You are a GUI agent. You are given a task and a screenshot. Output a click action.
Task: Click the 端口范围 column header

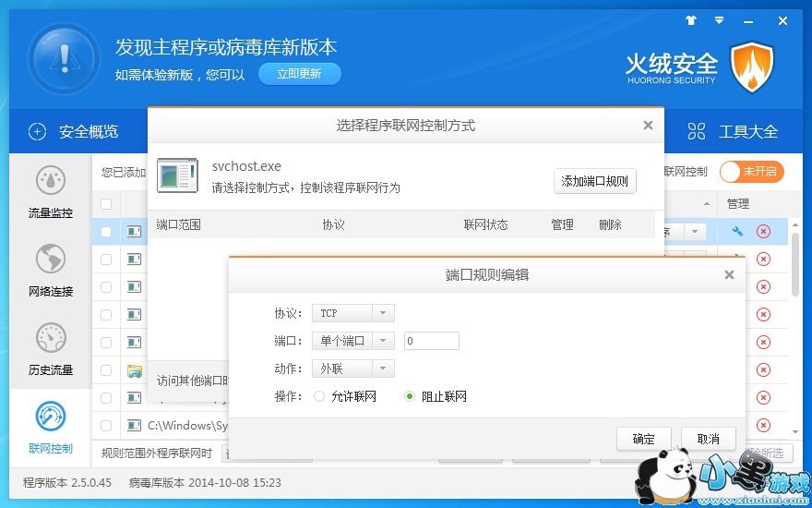coord(178,224)
